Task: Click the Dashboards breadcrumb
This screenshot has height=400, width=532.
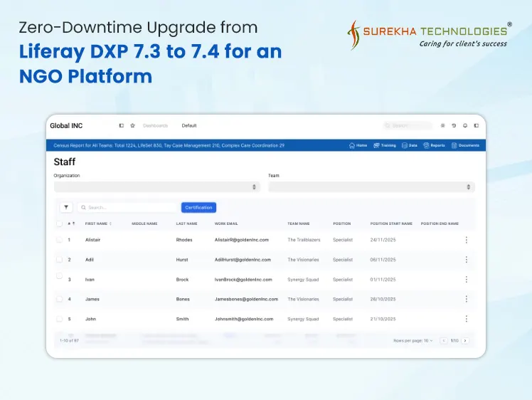Action: point(155,126)
